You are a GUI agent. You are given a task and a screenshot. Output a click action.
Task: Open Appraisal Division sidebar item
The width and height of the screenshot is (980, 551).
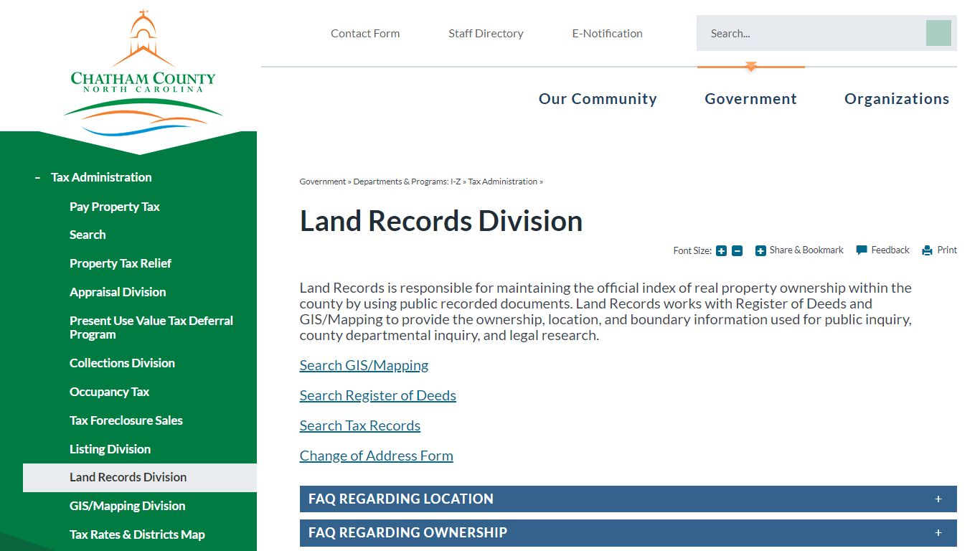pyautogui.click(x=118, y=292)
